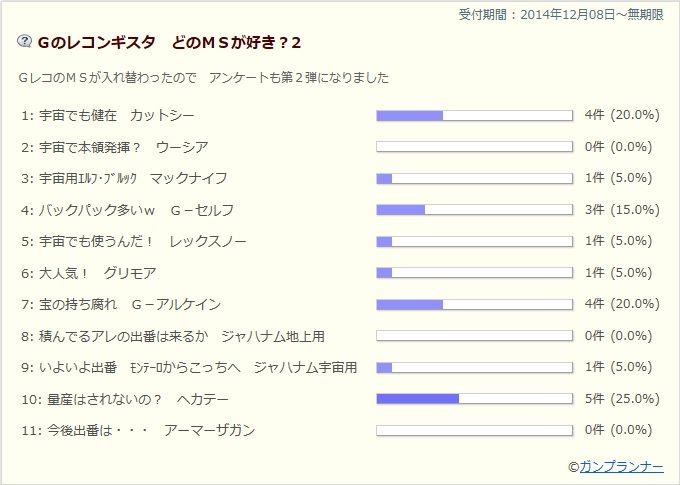The width and height of the screenshot is (680, 485).
Task: Select option 2 ウーシア
Action: click(115, 147)
